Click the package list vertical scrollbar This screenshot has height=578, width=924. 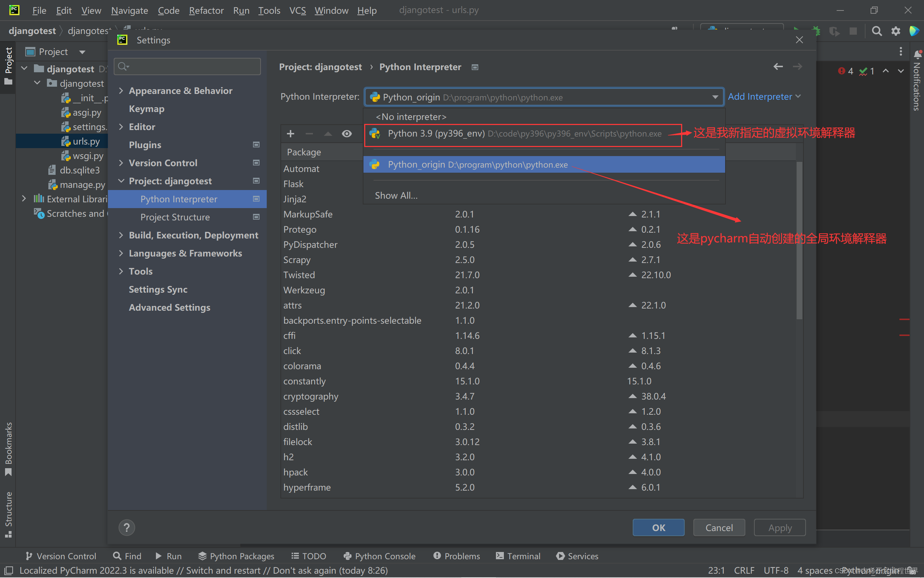[799, 241]
